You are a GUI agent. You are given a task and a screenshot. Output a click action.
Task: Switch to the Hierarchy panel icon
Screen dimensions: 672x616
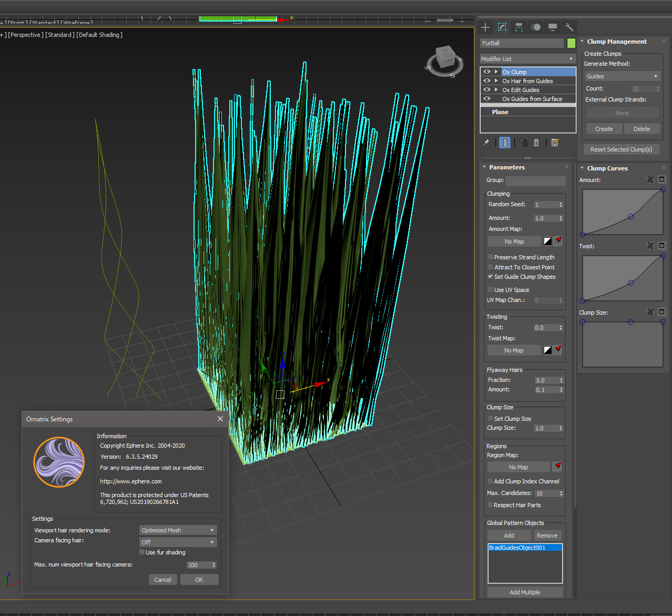(519, 27)
